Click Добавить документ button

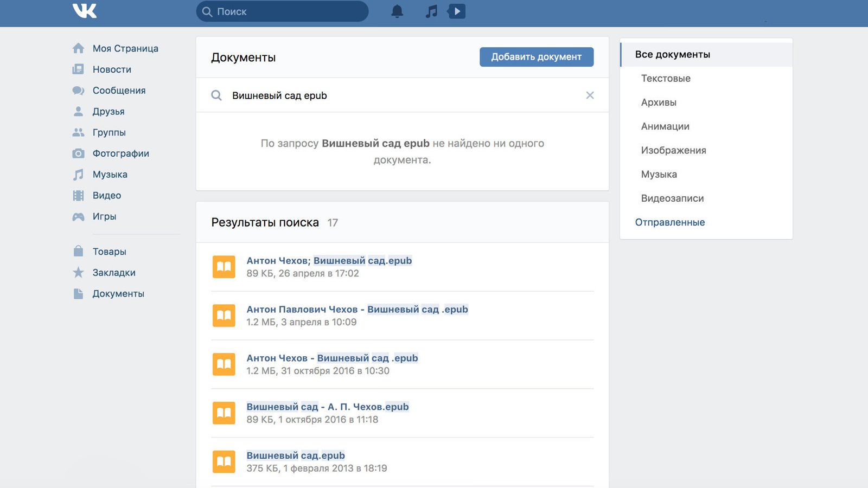click(x=537, y=57)
